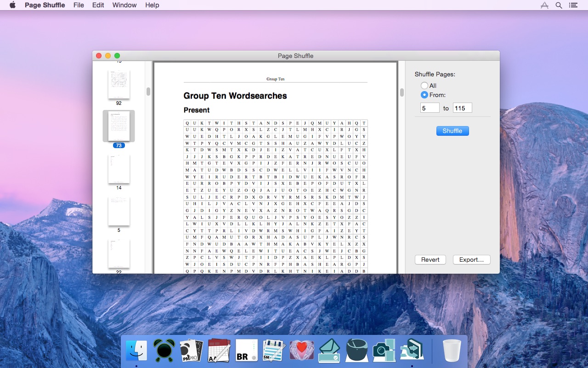Zoom the Page Shuffle window green button
Screen dimensions: 588x368
(117, 56)
